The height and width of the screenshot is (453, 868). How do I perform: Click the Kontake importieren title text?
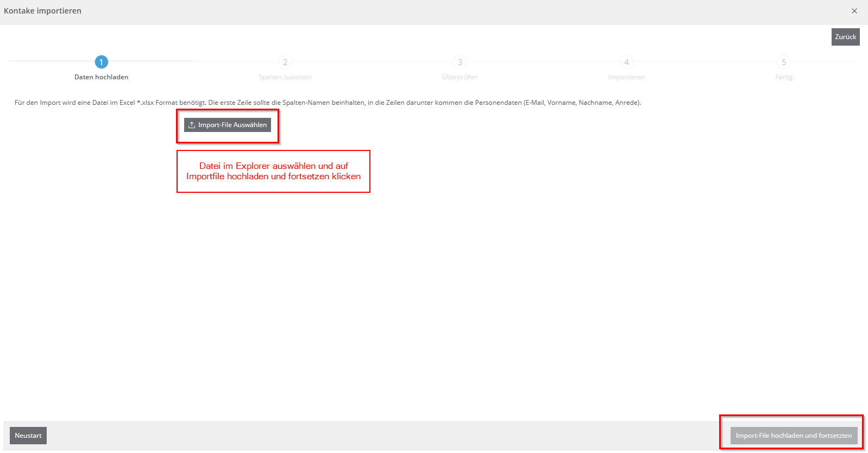click(42, 11)
